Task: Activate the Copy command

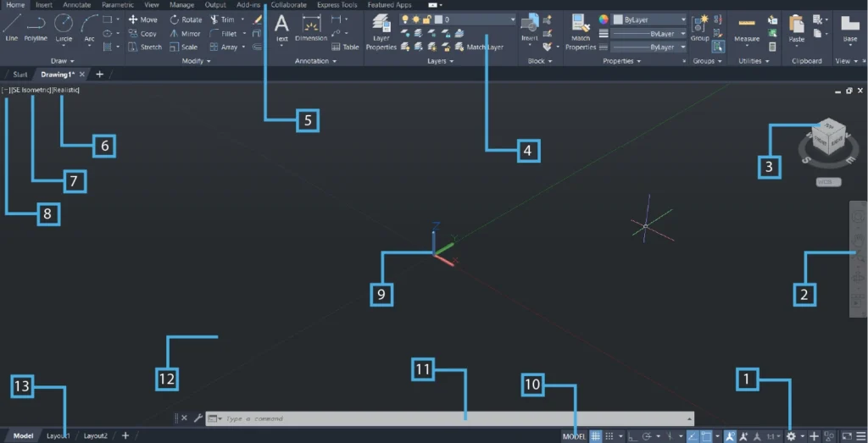Action: (142, 33)
